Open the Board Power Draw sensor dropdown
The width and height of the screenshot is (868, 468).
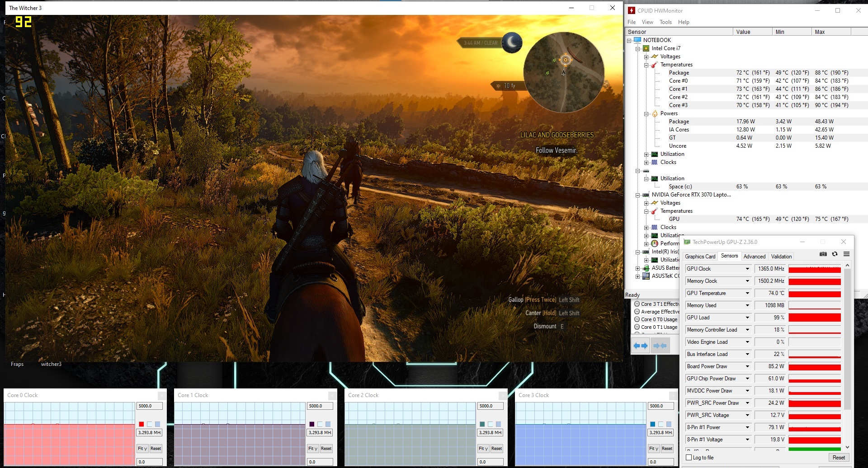click(747, 366)
